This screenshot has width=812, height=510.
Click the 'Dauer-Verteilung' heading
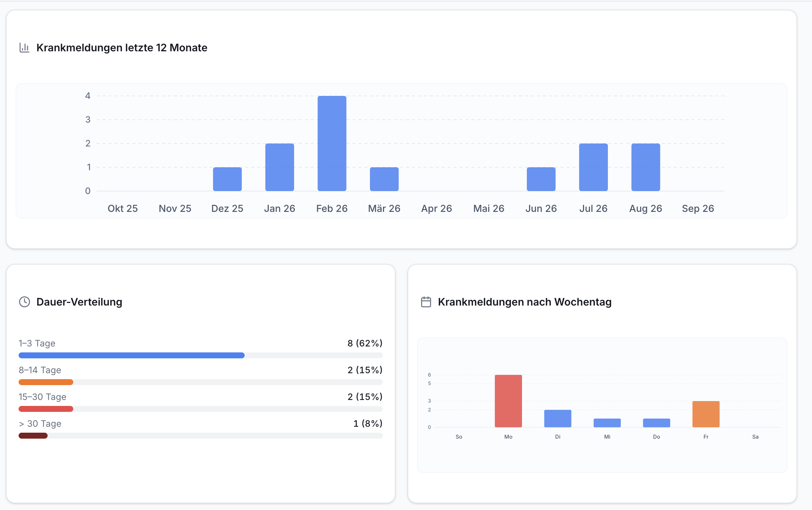click(79, 302)
